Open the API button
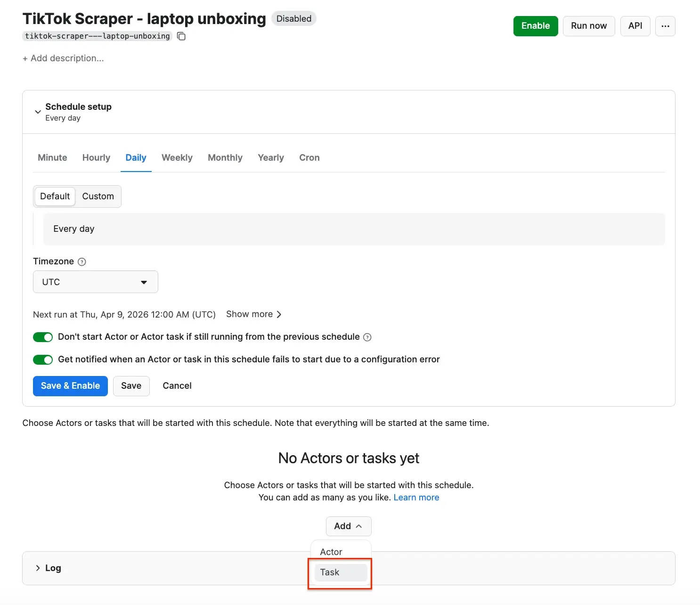This screenshot has width=700, height=605. [x=635, y=26]
